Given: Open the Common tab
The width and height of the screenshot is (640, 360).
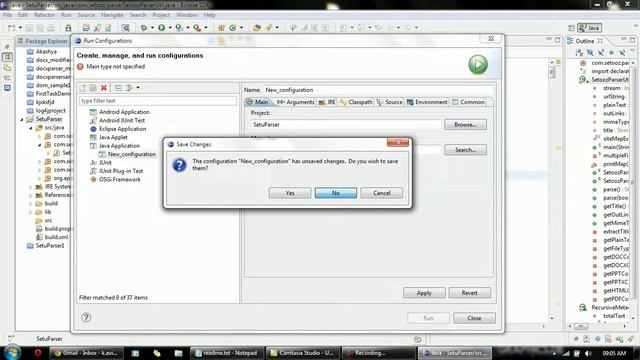Looking at the screenshot, I should [x=469, y=102].
